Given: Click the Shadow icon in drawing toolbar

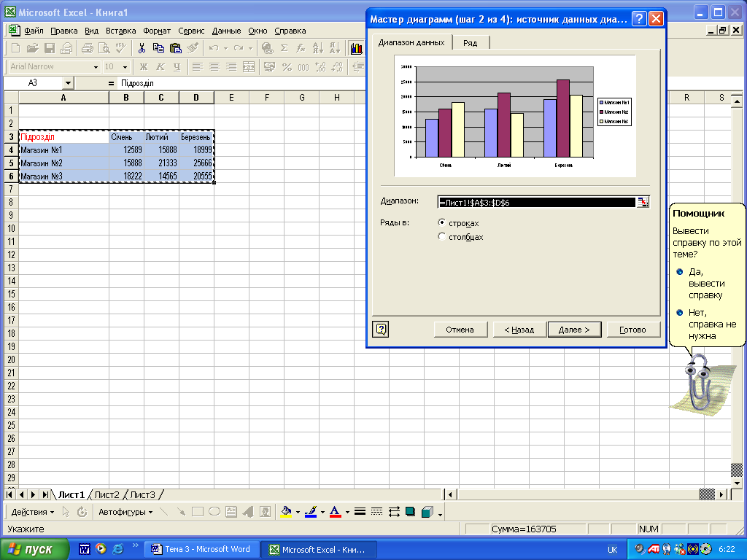Looking at the screenshot, I should point(410,512).
